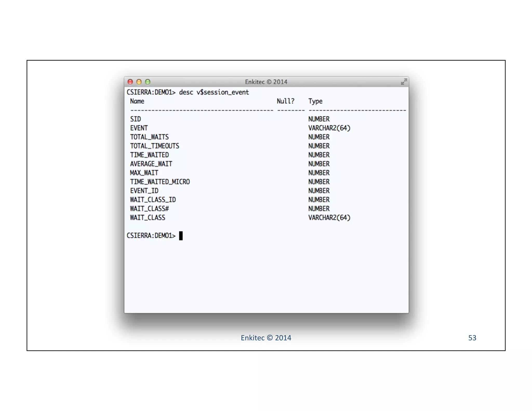
Task: Click the slide page number 53
Action: tap(472, 338)
